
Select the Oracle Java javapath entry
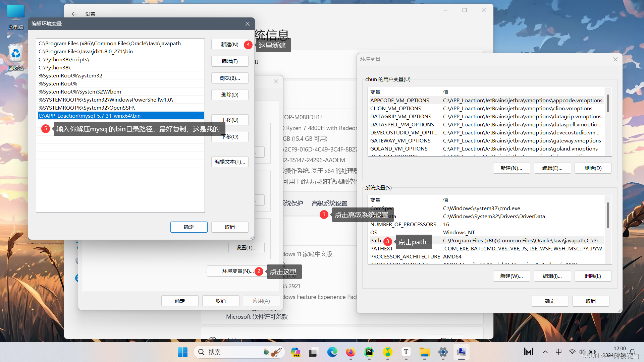coord(121,43)
